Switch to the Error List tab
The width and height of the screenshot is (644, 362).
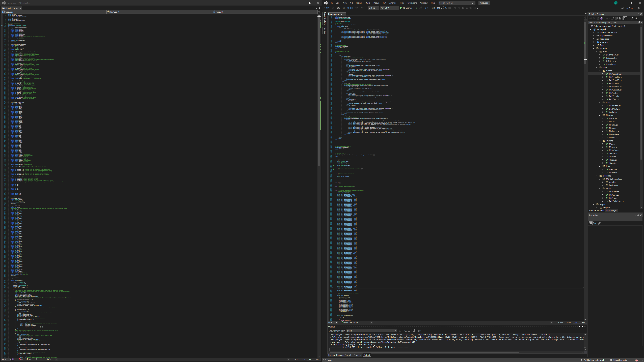tap(358, 355)
